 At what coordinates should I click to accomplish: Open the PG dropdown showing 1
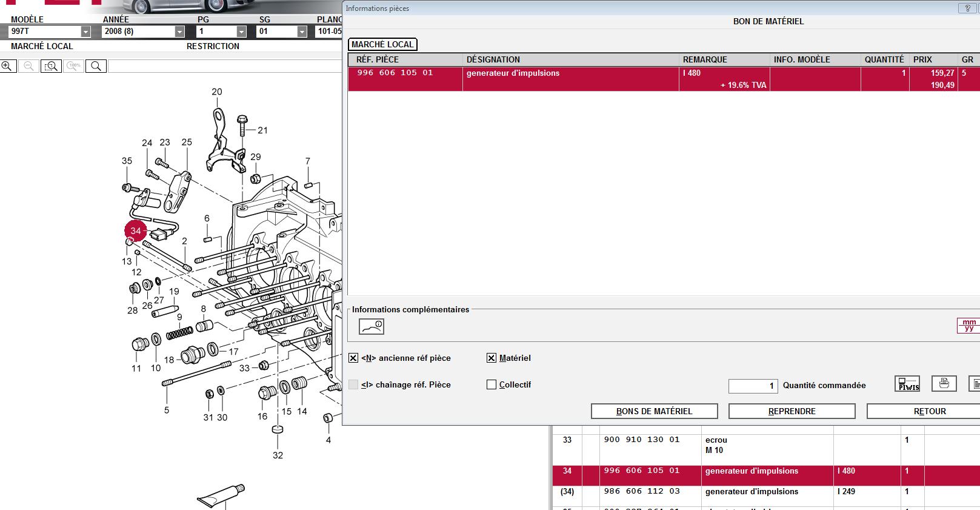click(241, 32)
